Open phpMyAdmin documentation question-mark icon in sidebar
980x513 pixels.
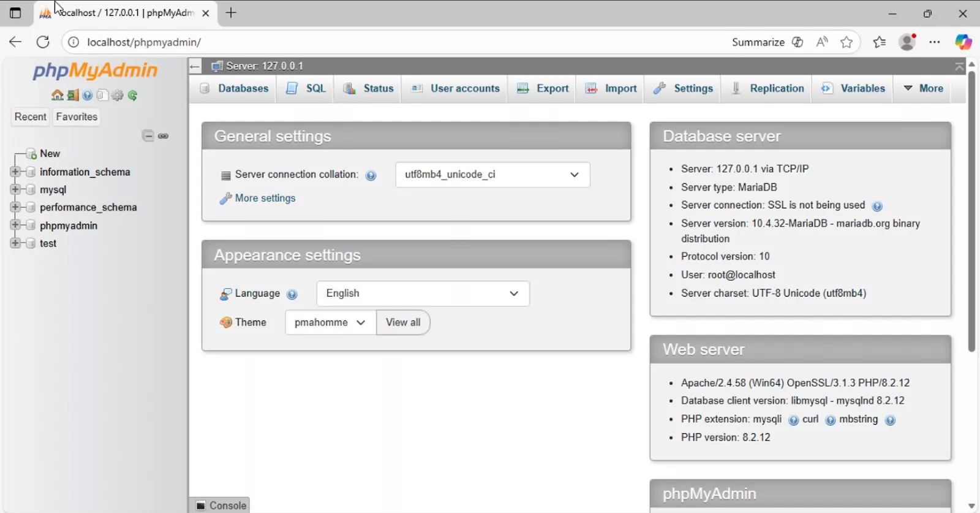pos(88,95)
